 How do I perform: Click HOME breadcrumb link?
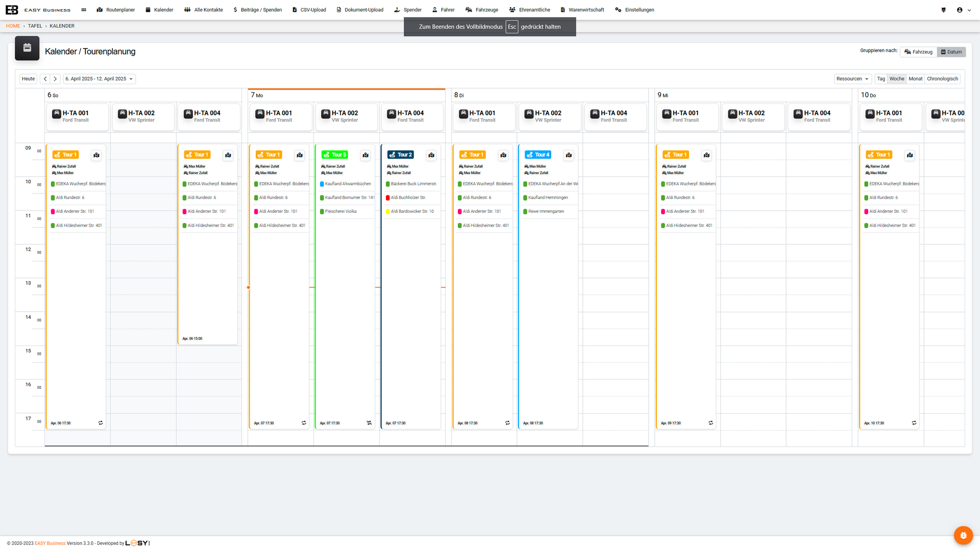(13, 26)
